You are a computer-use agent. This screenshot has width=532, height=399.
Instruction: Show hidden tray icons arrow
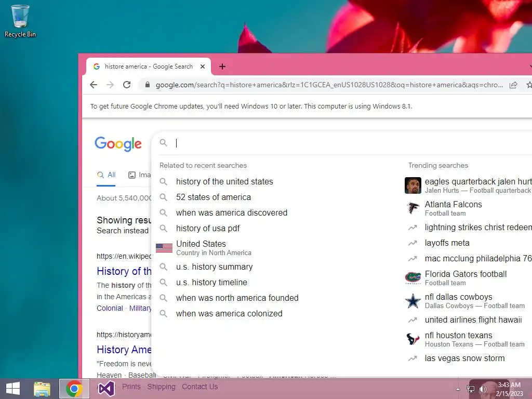[458, 389]
